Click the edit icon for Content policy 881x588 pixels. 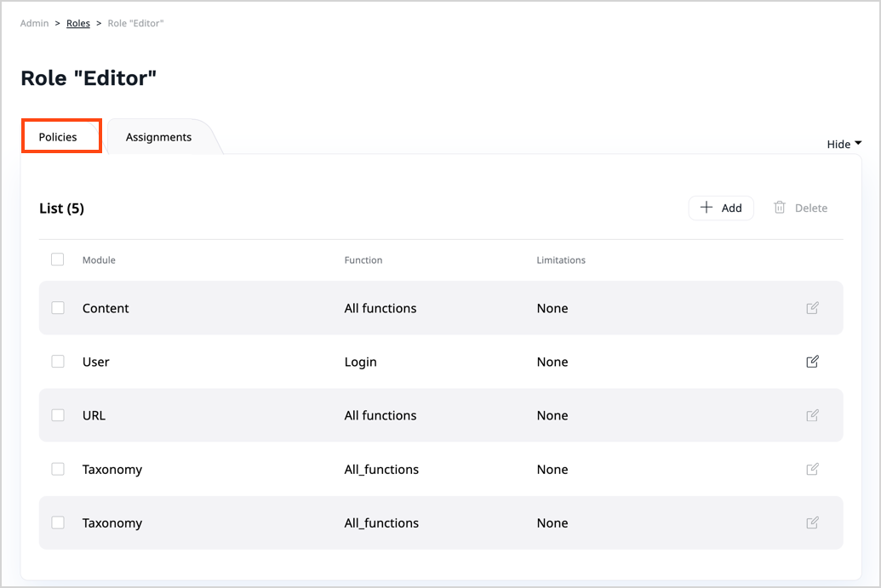pyautogui.click(x=812, y=308)
